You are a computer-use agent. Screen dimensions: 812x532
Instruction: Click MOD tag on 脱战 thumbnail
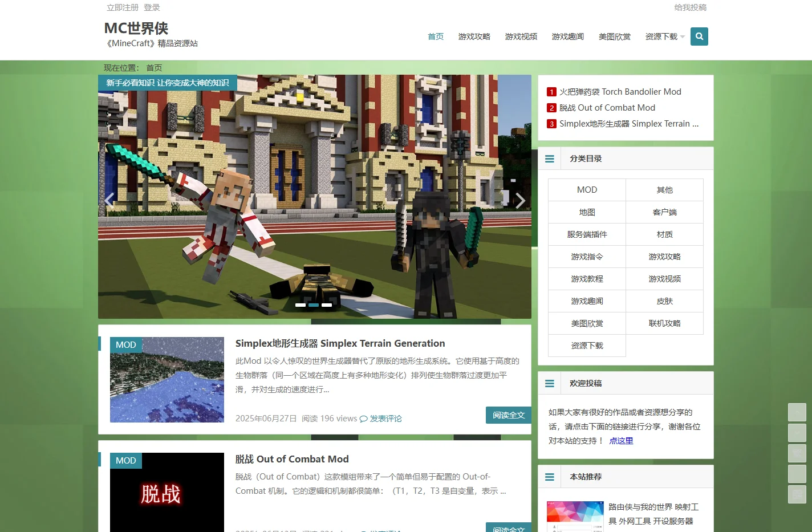pos(126,461)
